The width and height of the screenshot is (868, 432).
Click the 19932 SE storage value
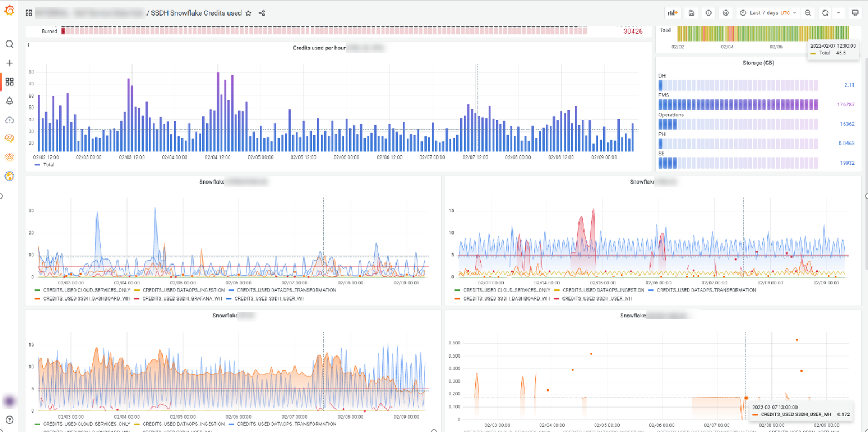(x=847, y=163)
